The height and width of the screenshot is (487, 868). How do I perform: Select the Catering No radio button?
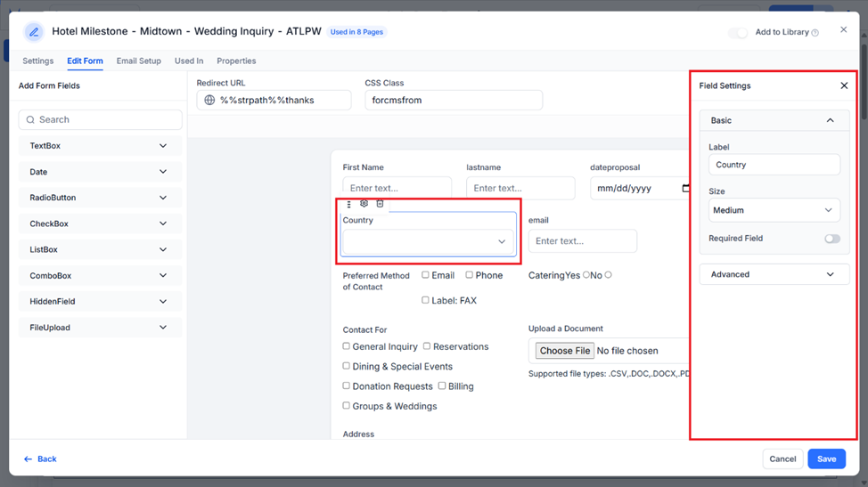tap(608, 275)
